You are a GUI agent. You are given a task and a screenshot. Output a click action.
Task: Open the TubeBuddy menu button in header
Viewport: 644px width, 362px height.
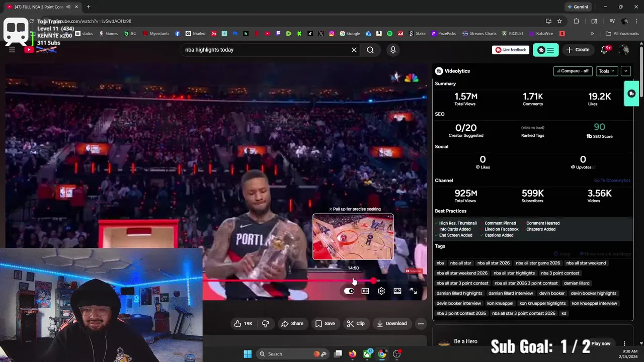(546, 50)
